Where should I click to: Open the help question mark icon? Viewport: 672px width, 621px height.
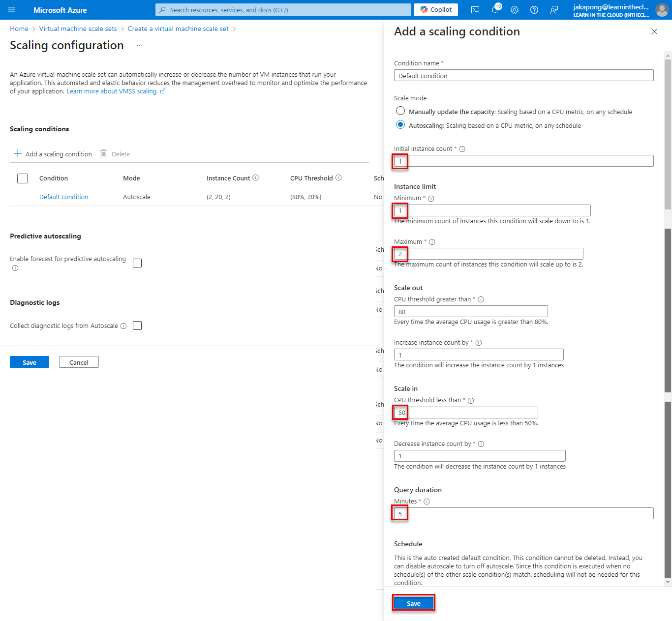pyautogui.click(x=534, y=10)
